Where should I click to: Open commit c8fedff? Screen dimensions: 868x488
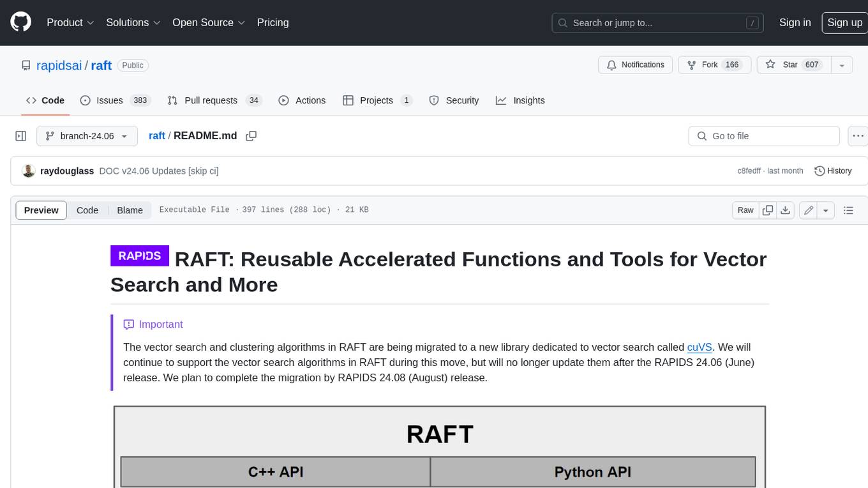(x=748, y=171)
